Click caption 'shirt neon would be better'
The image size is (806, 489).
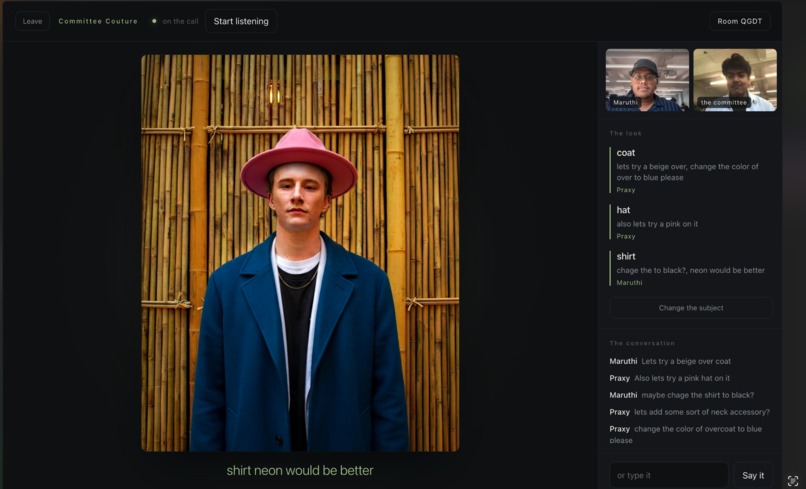(300, 470)
